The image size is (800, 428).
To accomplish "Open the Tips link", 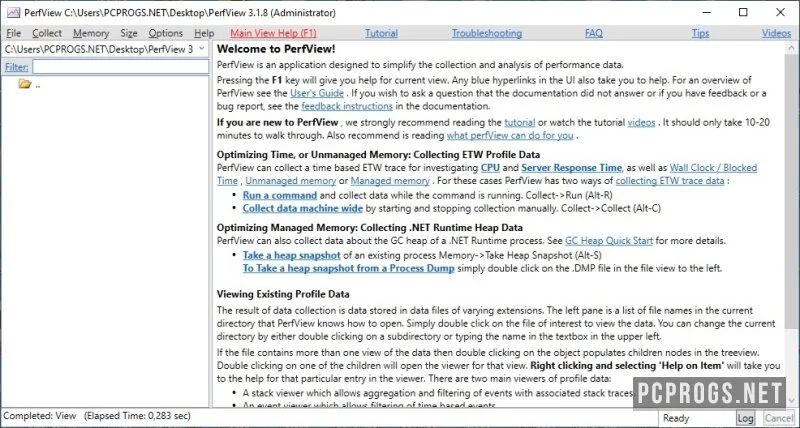I will click(x=701, y=33).
